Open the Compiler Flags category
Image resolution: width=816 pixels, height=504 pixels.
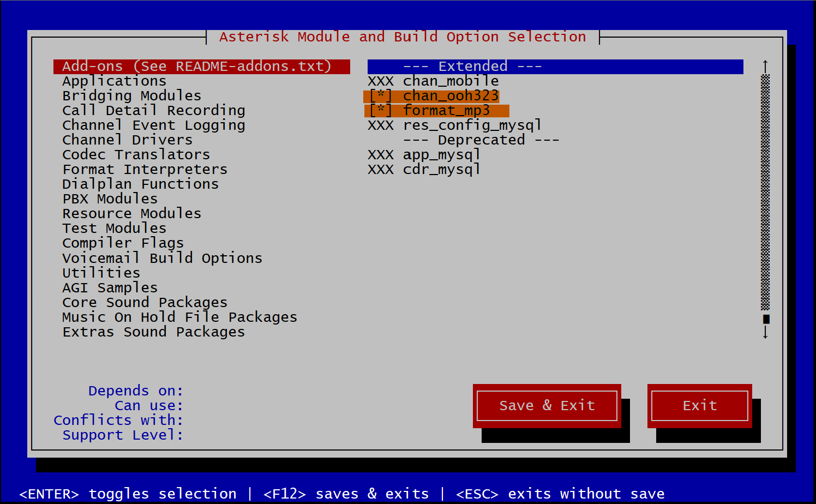[123, 243]
